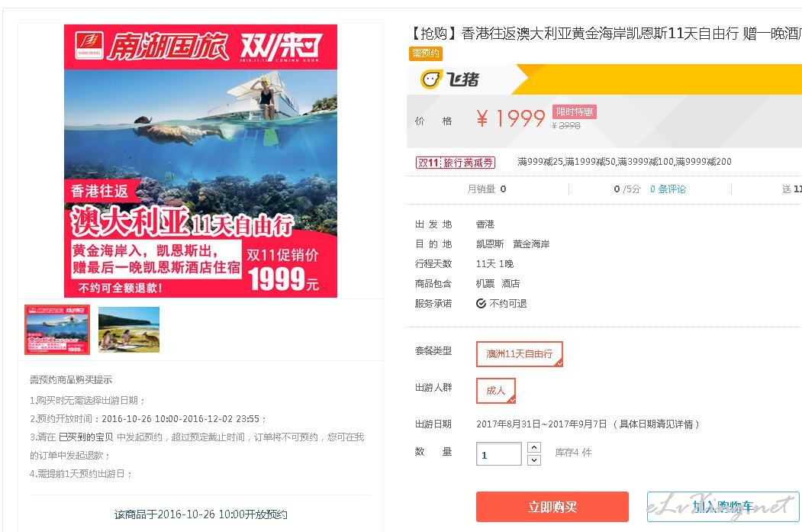The image size is (802, 532).
Task: Select the first snorkeling promo thumbnail
Action: pos(57,330)
